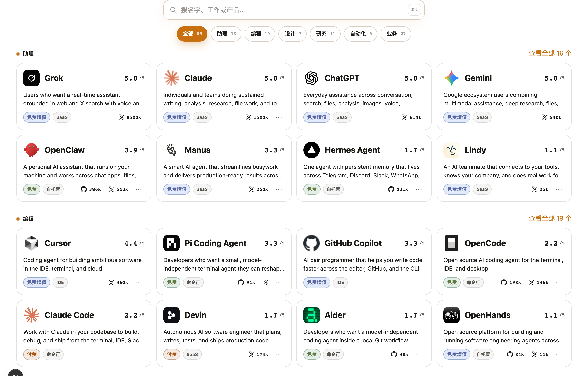Open the GitHub Copilot card title
This screenshot has width=588, height=376.
pos(353,243)
